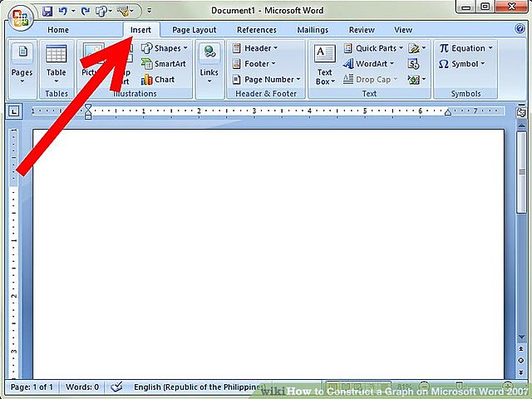Click the Select Browse Object circle button
Image resolution: width=532 pixels, height=399 pixels.
(521, 360)
